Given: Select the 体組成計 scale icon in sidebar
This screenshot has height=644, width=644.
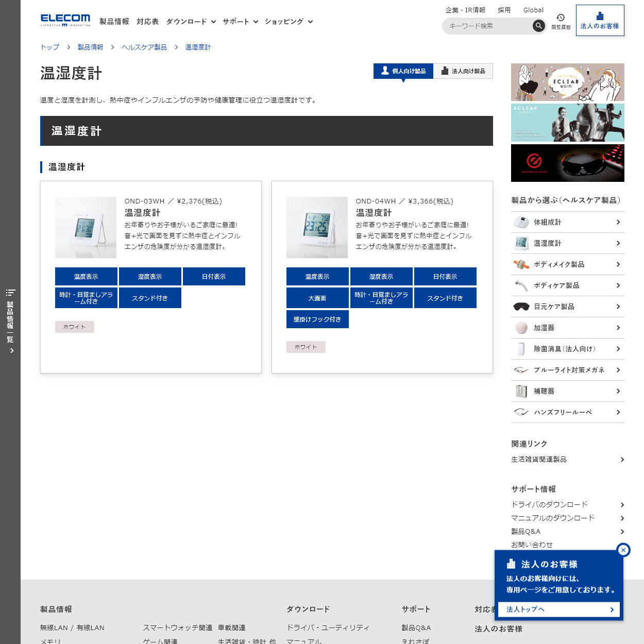Looking at the screenshot, I should (x=521, y=222).
